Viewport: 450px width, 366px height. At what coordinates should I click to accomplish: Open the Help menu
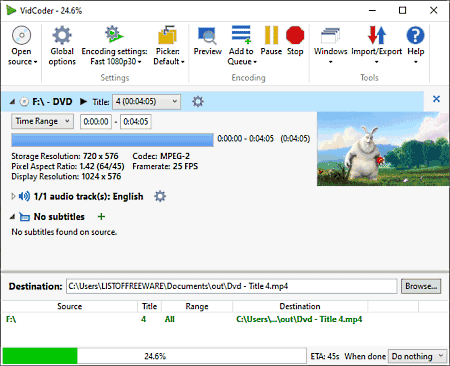416,46
